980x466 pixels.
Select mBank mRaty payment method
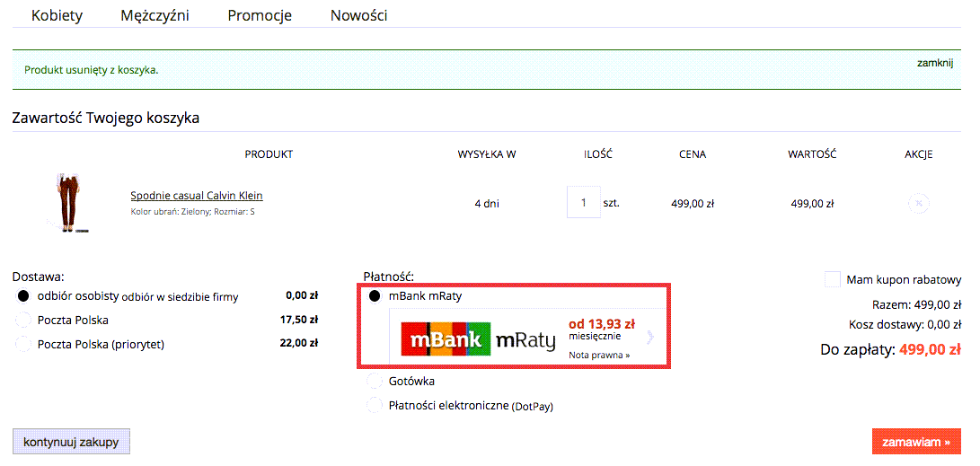click(x=375, y=296)
